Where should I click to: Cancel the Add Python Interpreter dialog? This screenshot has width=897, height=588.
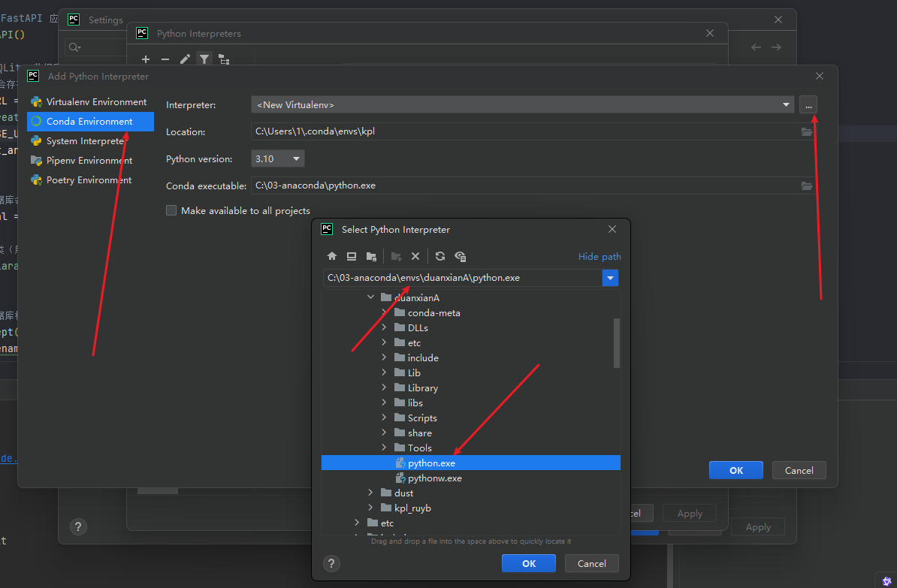(x=799, y=470)
